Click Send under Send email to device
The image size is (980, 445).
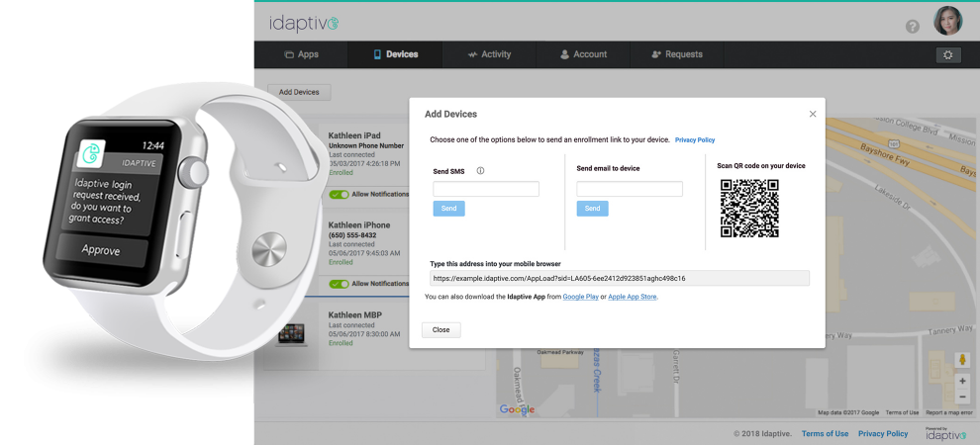(593, 209)
